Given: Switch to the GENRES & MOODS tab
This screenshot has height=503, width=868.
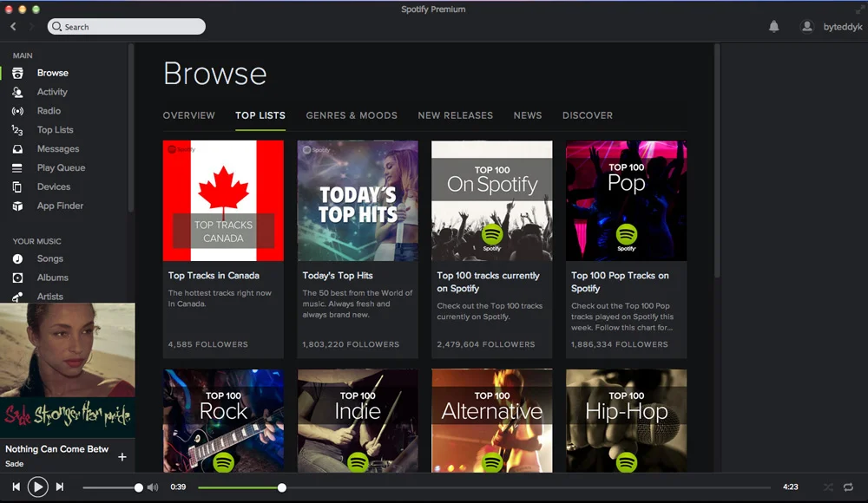Looking at the screenshot, I should click(352, 115).
